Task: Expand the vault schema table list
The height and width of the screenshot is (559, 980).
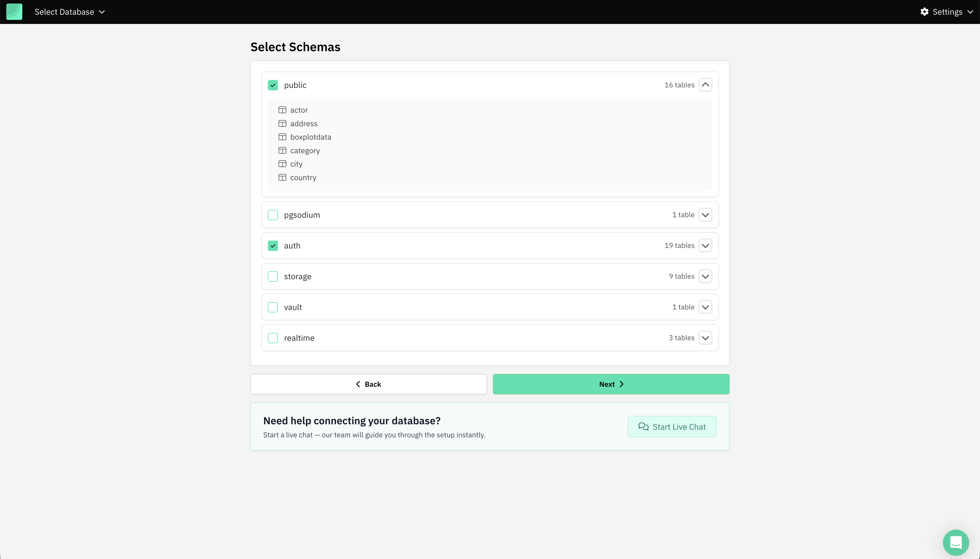Action: (705, 307)
